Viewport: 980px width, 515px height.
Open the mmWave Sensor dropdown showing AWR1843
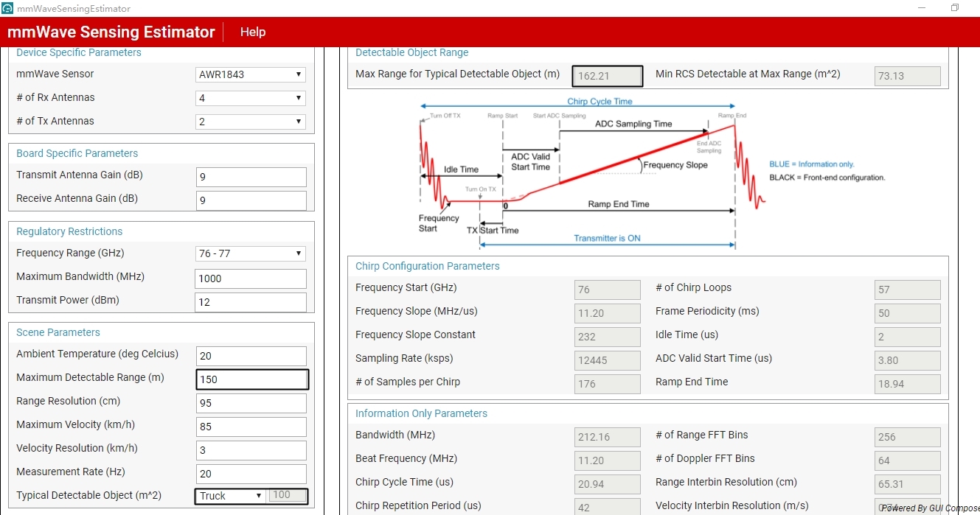(250, 74)
